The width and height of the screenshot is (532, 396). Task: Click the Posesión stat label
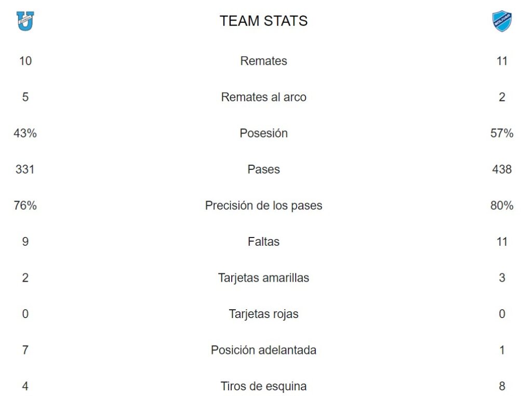click(x=263, y=134)
